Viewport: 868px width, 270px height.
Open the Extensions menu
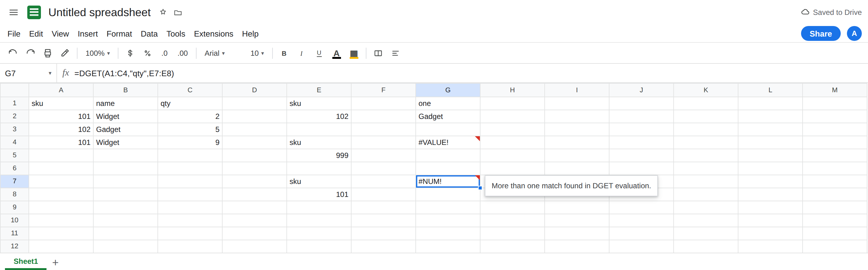coord(214,34)
